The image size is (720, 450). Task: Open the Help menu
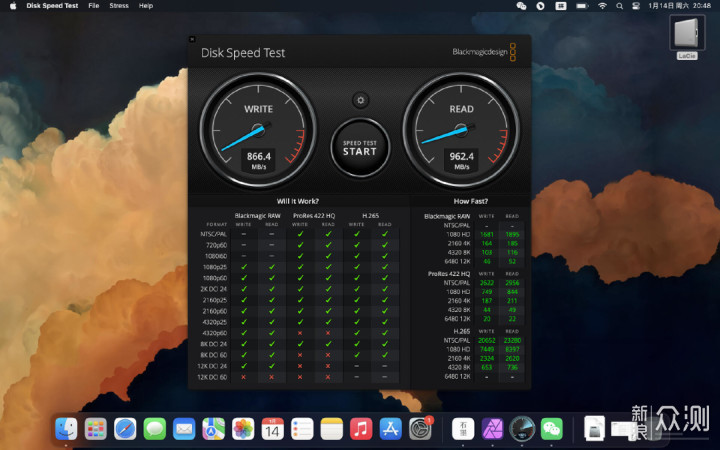coord(146,6)
